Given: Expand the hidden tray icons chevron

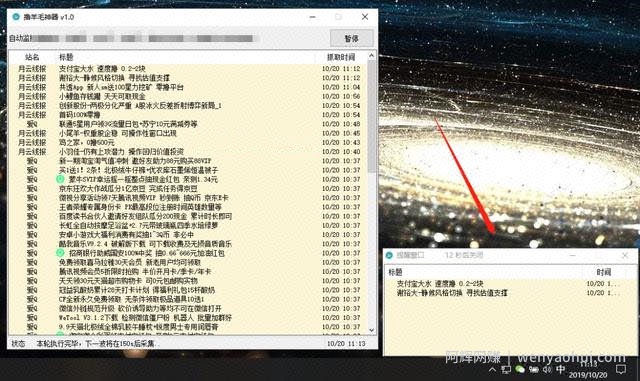Looking at the screenshot, I should [x=492, y=369].
